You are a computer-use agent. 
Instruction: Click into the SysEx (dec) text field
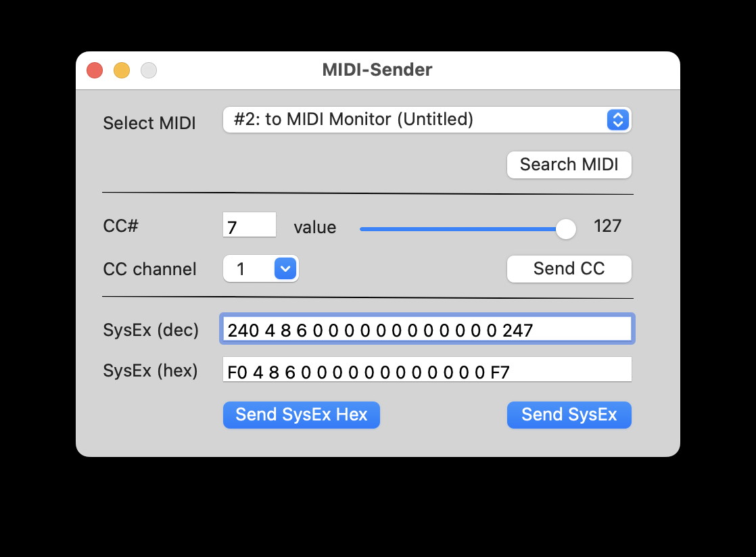(x=427, y=329)
